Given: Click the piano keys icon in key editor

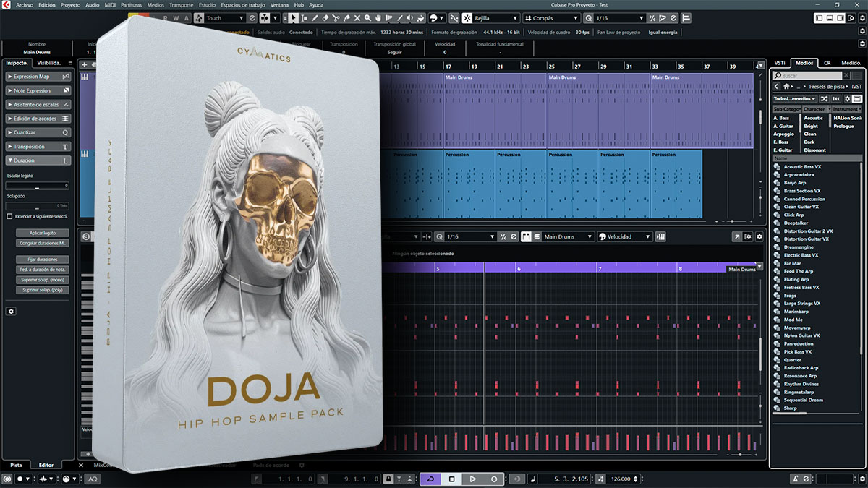Looking at the screenshot, I should pyautogui.click(x=660, y=236).
